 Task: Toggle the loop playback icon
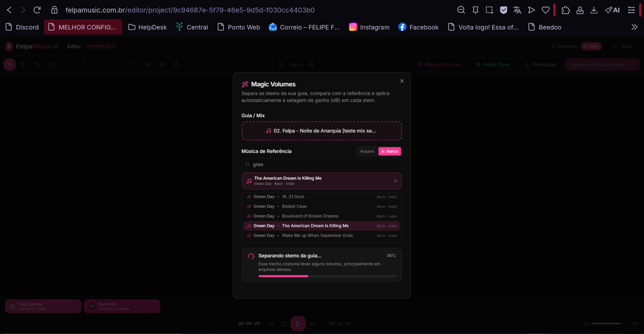[176, 65]
